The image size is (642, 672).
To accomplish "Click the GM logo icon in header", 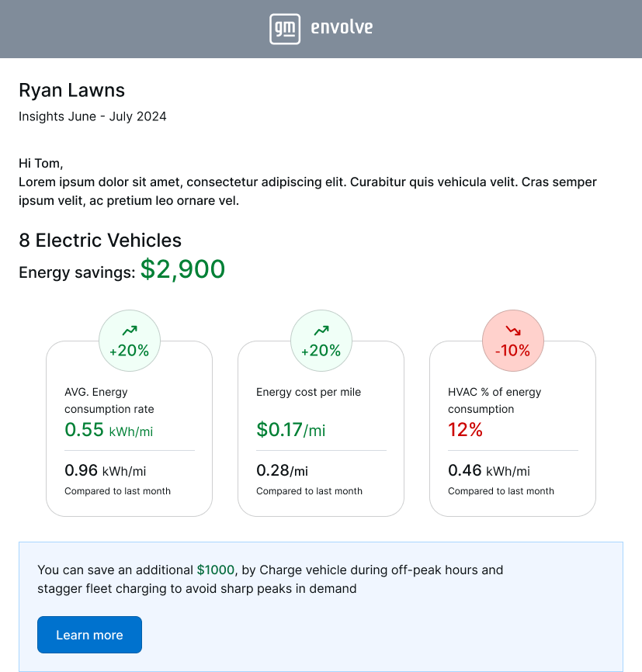I will pyautogui.click(x=285, y=29).
